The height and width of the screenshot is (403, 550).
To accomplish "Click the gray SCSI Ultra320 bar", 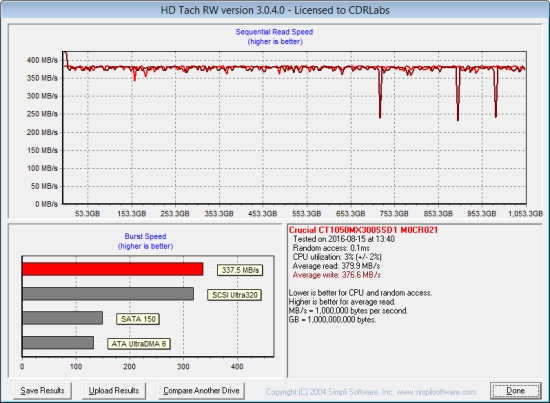I will 108,294.
